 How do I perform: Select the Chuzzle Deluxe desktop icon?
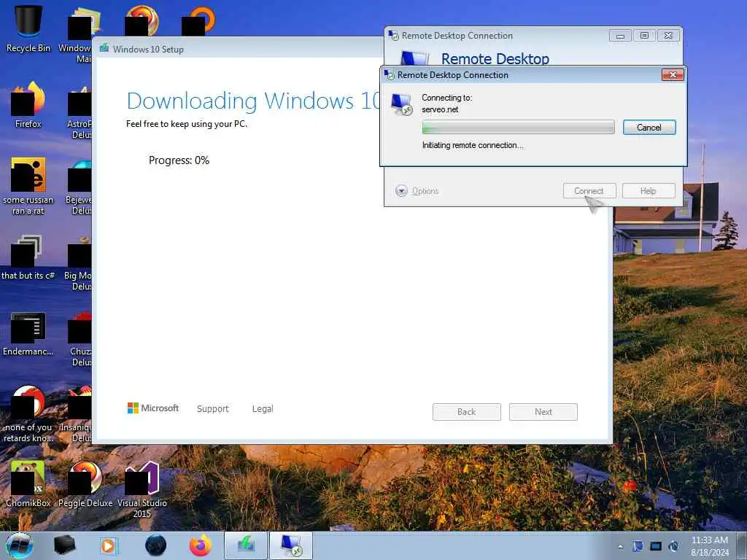pos(80,339)
